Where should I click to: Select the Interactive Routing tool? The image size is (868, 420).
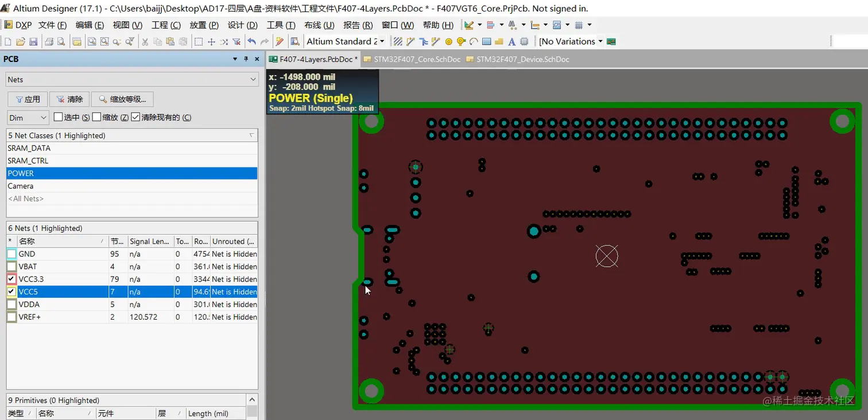410,41
